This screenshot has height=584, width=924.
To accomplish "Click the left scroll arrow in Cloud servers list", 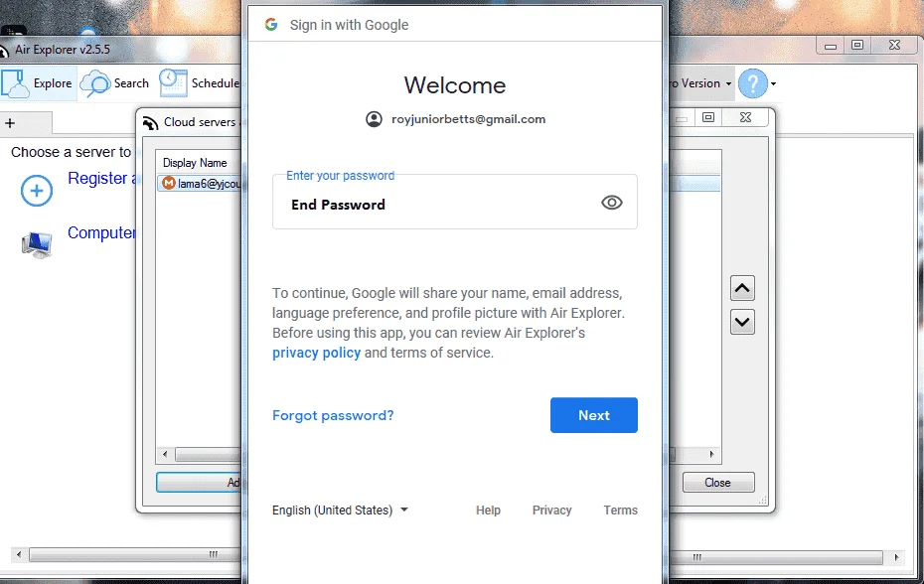I will pos(165,454).
